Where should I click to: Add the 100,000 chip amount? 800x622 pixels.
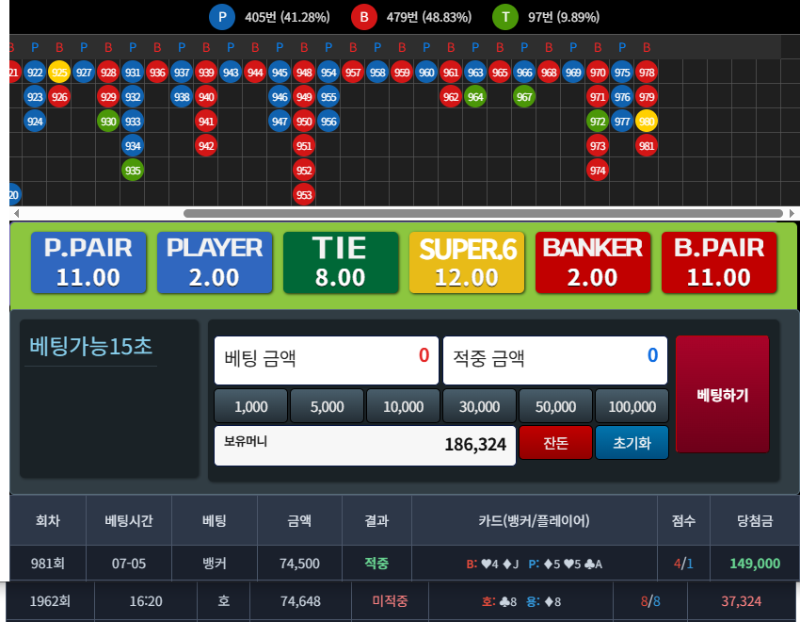632,406
